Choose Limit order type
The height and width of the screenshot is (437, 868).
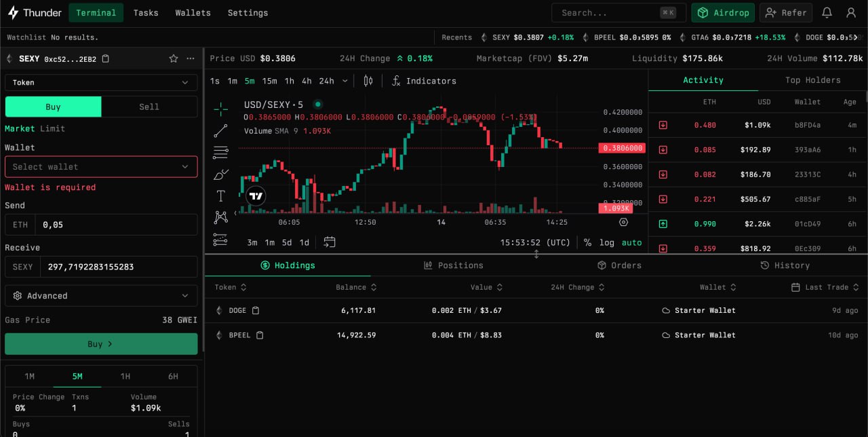click(53, 128)
